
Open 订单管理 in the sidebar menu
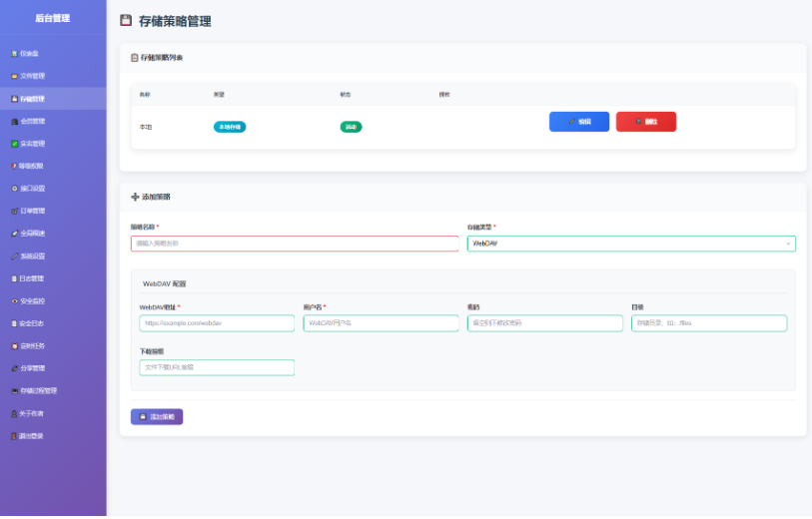click(x=33, y=211)
